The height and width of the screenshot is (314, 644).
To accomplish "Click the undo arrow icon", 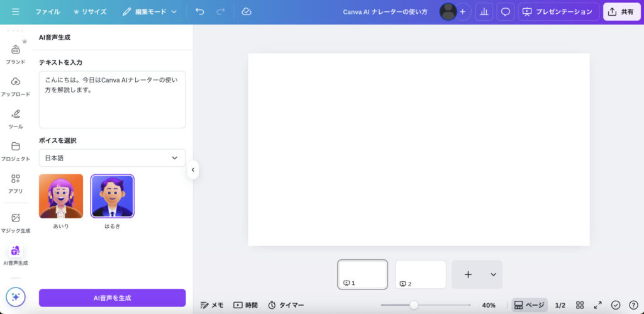I will click(200, 12).
